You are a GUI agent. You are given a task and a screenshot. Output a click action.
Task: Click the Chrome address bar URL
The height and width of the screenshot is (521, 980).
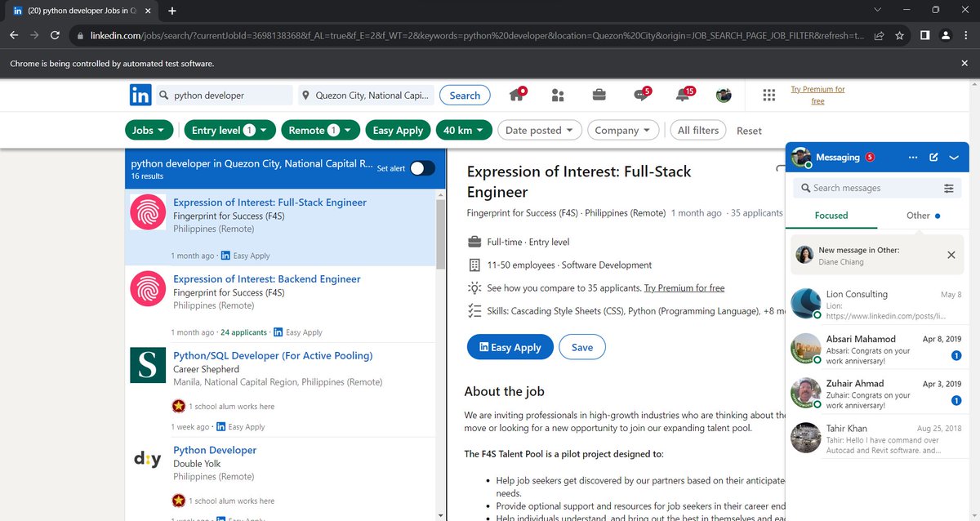pyautogui.click(x=477, y=36)
